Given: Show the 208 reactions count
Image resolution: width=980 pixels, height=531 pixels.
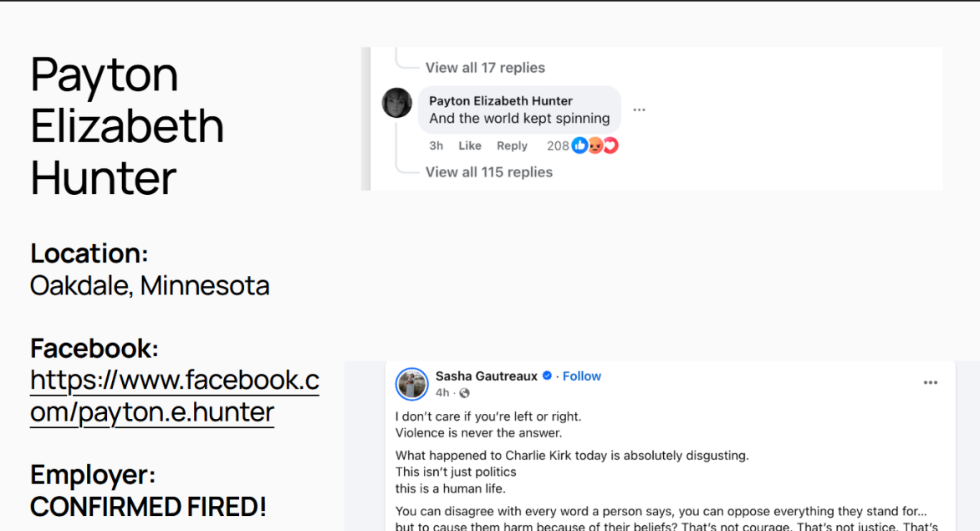Looking at the screenshot, I should coord(558,146).
